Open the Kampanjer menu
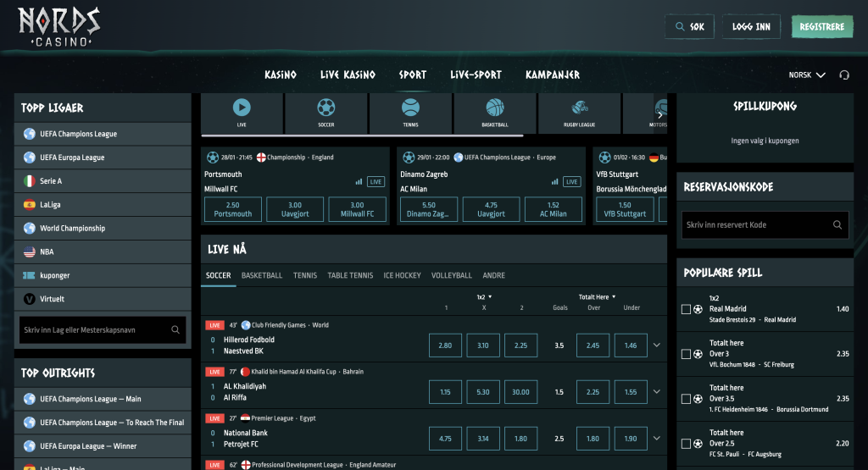The image size is (868, 470). pyautogui.click(x=553, y=75)
